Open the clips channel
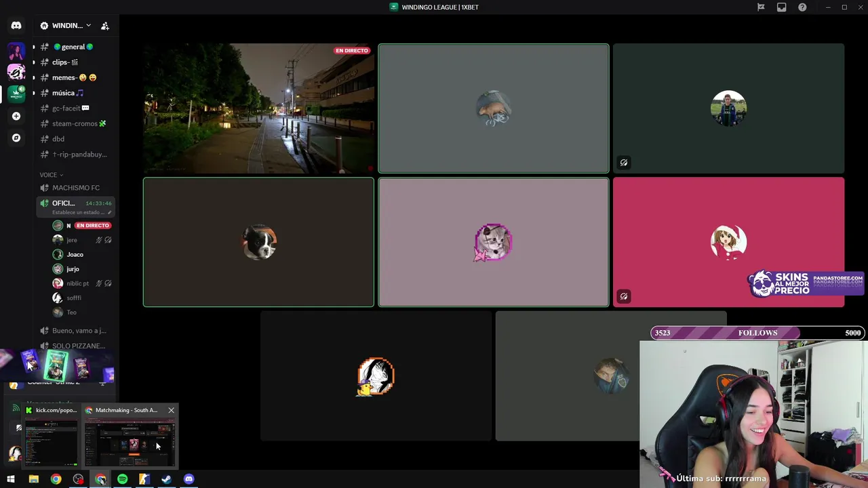 pos(73,62)
